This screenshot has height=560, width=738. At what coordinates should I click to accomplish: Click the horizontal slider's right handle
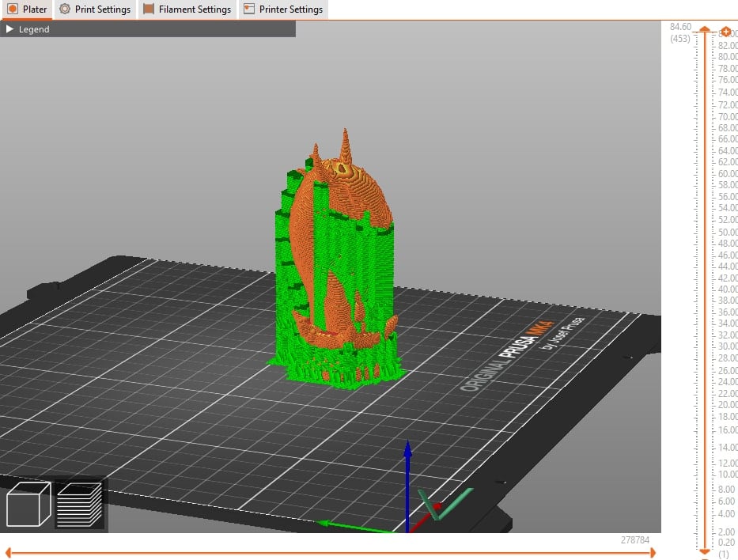[x=653, y=553]
